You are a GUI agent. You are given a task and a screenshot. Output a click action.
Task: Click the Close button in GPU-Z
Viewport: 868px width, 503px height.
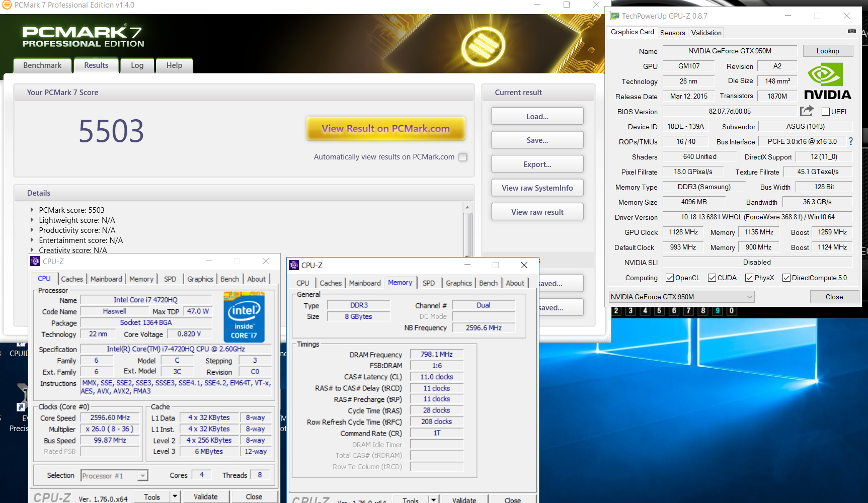[x=834, y=297]
